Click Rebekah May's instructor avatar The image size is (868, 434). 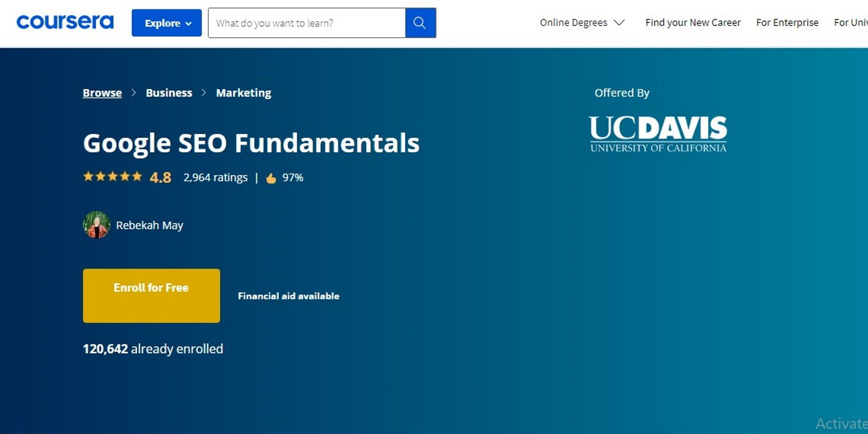pyautogui.click(x=97, y=225)
